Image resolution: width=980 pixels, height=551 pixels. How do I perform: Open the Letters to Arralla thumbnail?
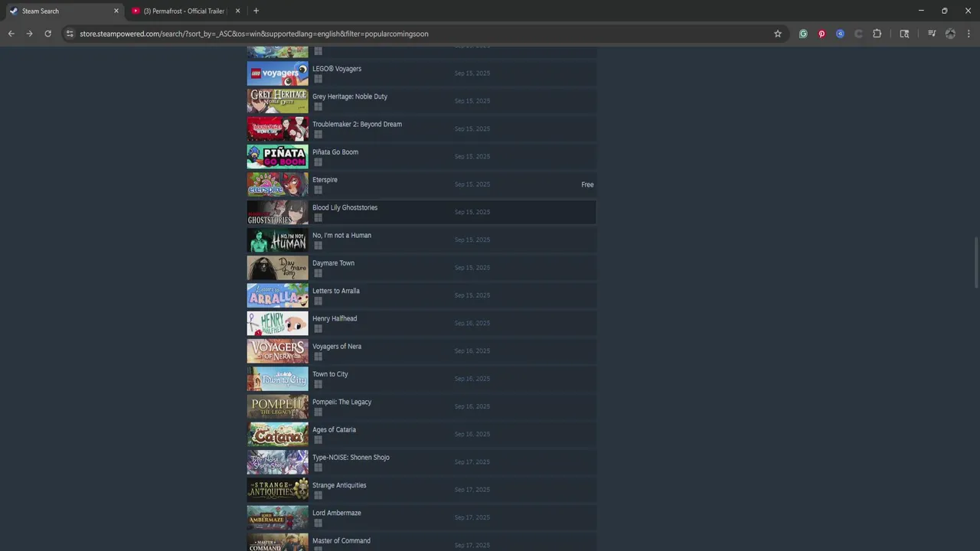tap(277, 295)
